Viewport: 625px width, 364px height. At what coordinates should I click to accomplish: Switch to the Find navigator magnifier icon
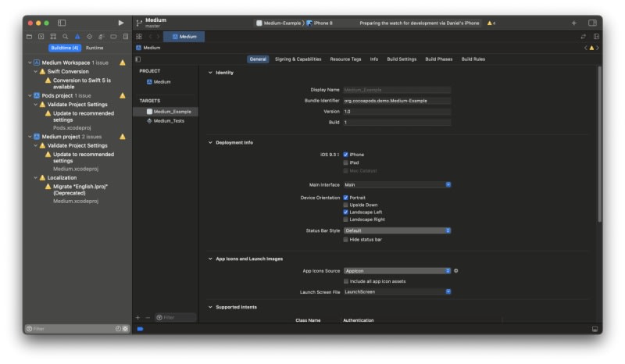(66, 36)
